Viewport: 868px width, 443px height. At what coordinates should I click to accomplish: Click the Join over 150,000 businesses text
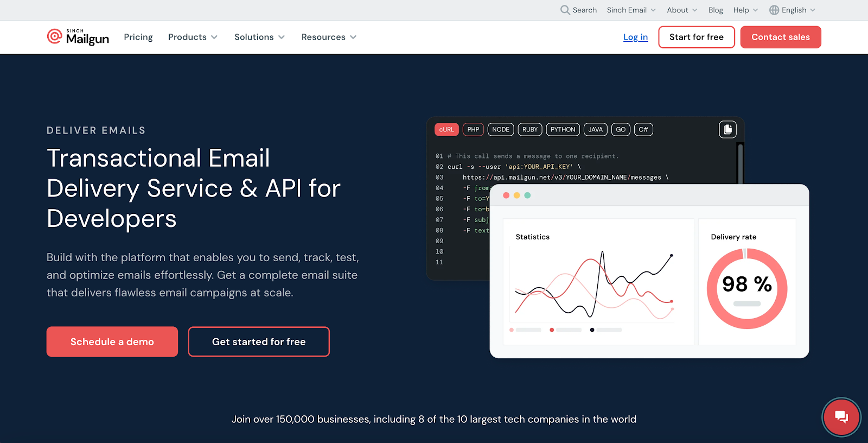click(434, 419)
